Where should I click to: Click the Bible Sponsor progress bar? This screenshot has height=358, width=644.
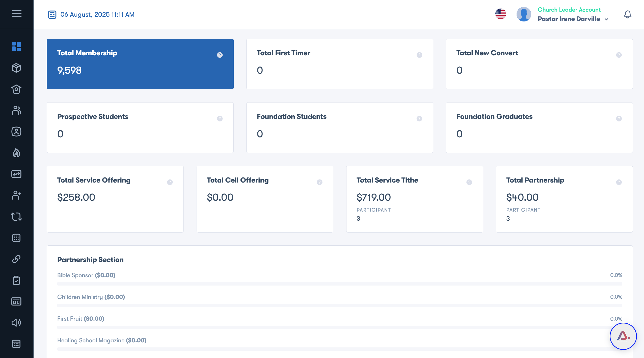(x=340, y=284)
